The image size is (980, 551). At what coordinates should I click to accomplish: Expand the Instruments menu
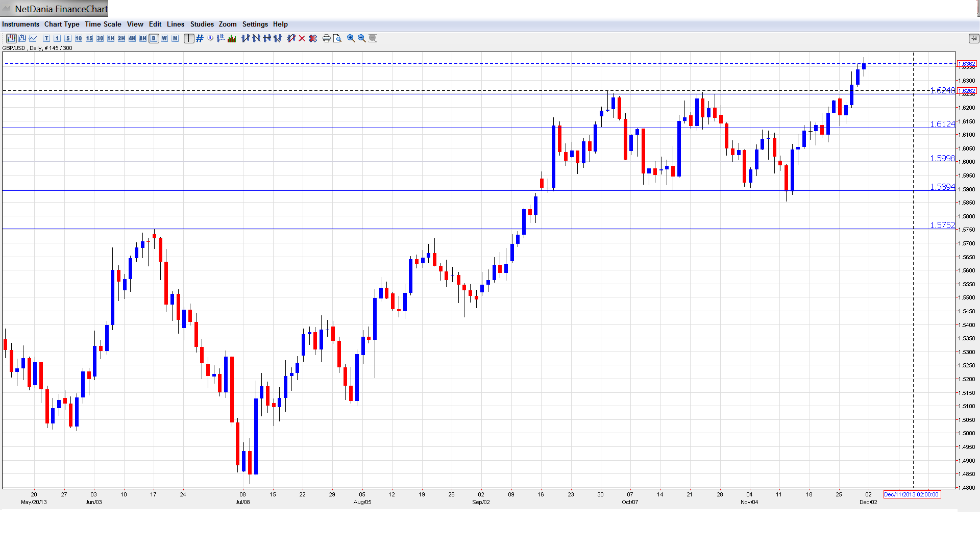click(x=20, y=24)
